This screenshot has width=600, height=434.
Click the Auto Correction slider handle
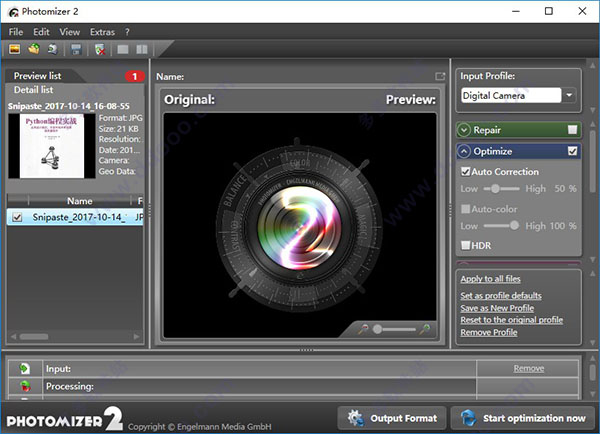click(x=495, y=188)
